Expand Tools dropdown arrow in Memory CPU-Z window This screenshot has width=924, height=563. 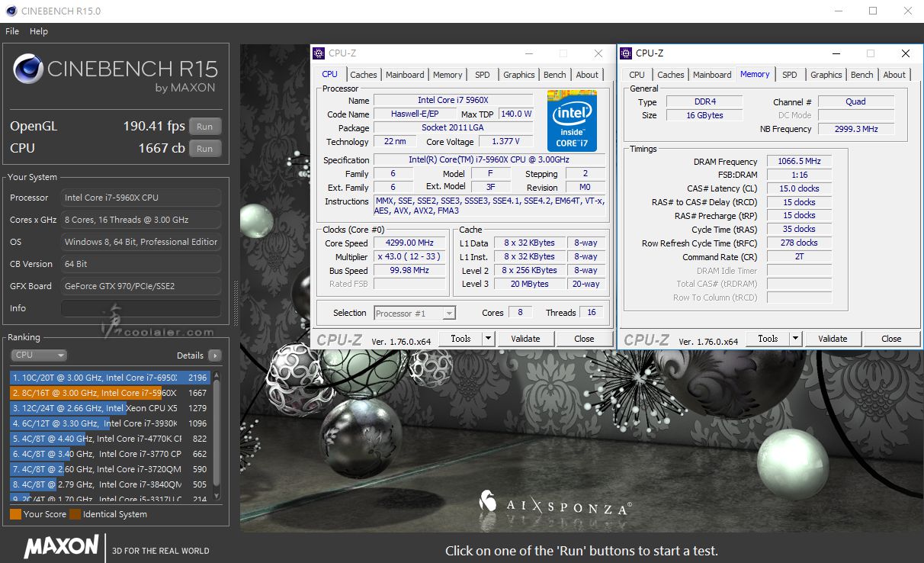(x=795, y=339)
